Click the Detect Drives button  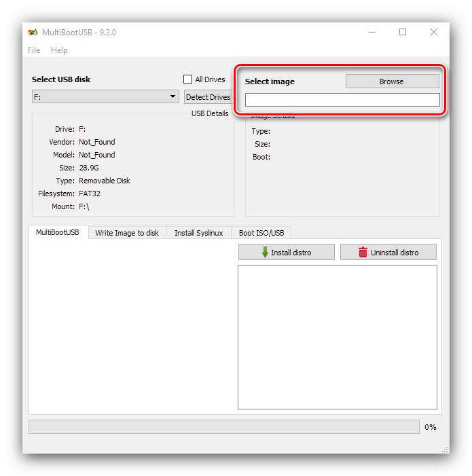[208, 97]
